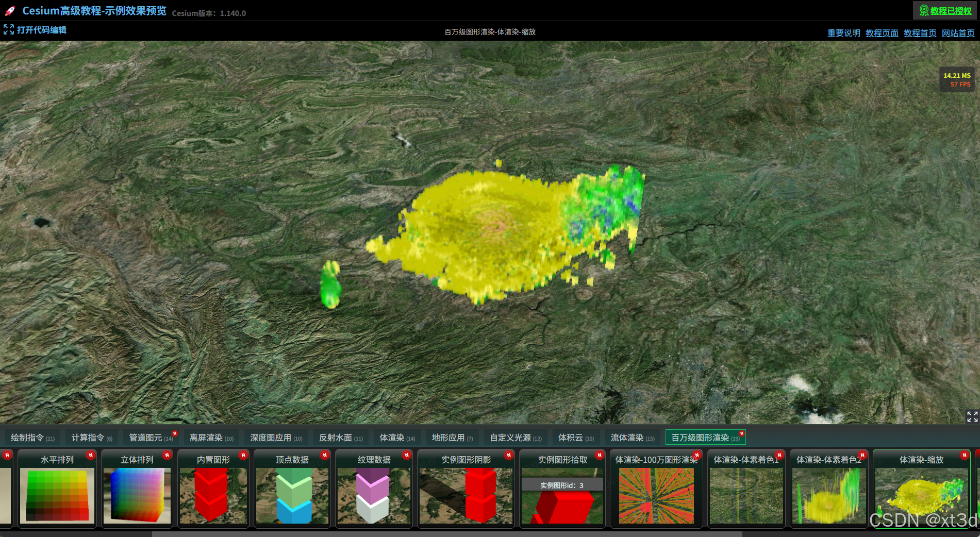Open the 体渲染-100万图形渲染 example thumbnail
The height and width of the screenshot is (537, 980).
[x=656, y=489]
